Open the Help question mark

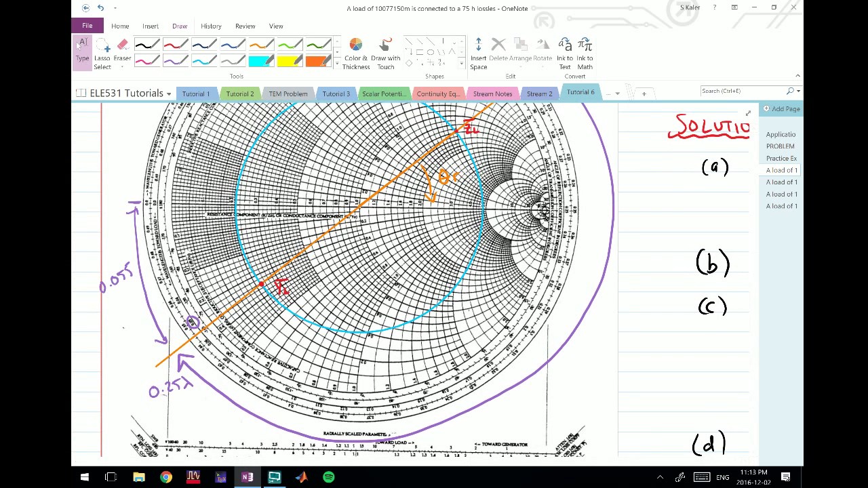click(x=714, y=7)
